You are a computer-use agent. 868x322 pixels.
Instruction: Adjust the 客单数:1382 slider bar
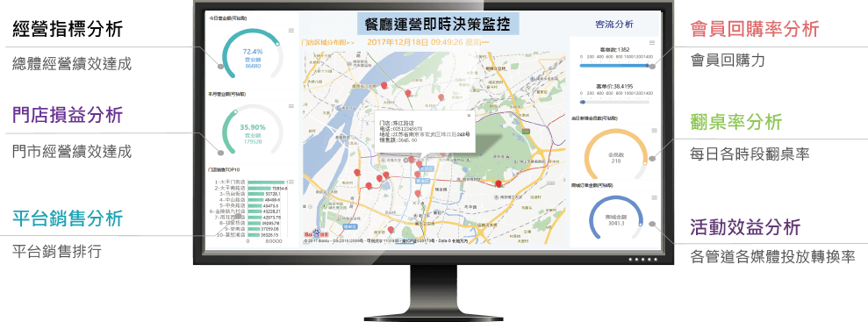[614, 65]
